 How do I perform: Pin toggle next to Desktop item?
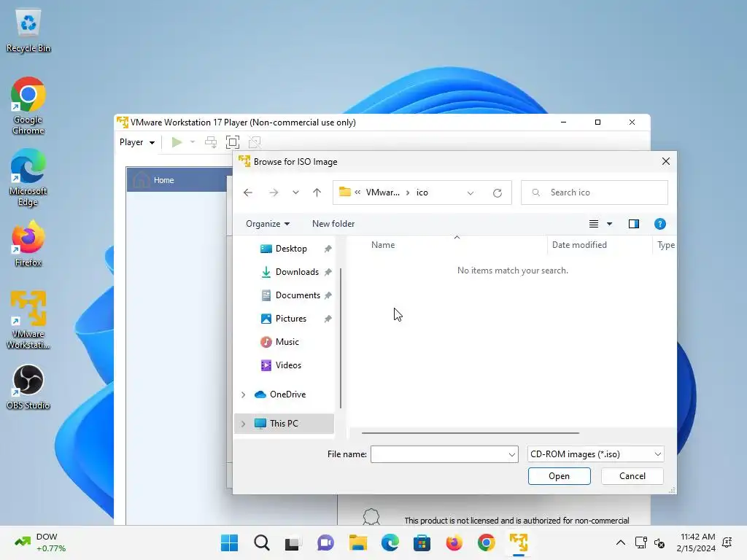coord(328,249)
